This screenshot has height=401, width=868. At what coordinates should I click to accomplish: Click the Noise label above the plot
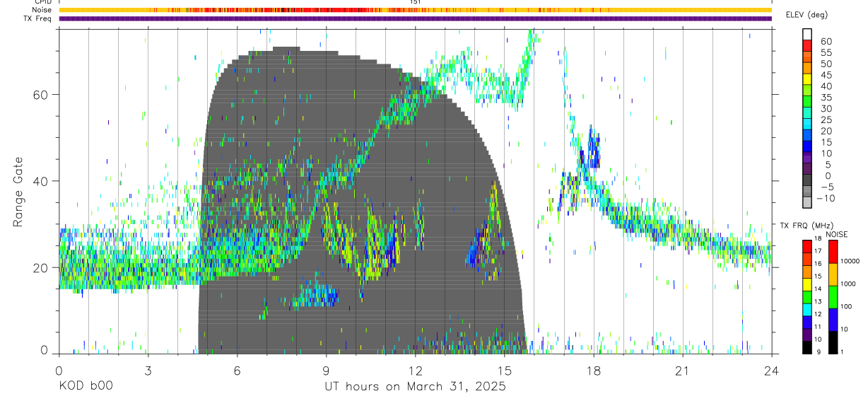pyautogui.click(x=40, y=10)
